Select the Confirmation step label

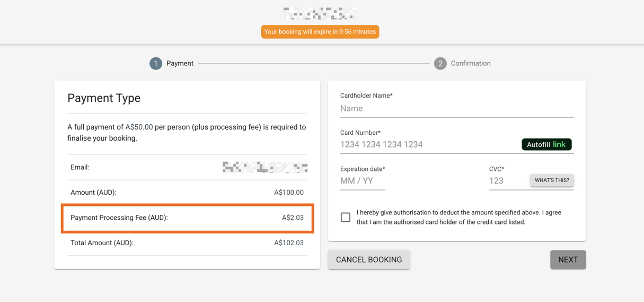tap(470, 64)
